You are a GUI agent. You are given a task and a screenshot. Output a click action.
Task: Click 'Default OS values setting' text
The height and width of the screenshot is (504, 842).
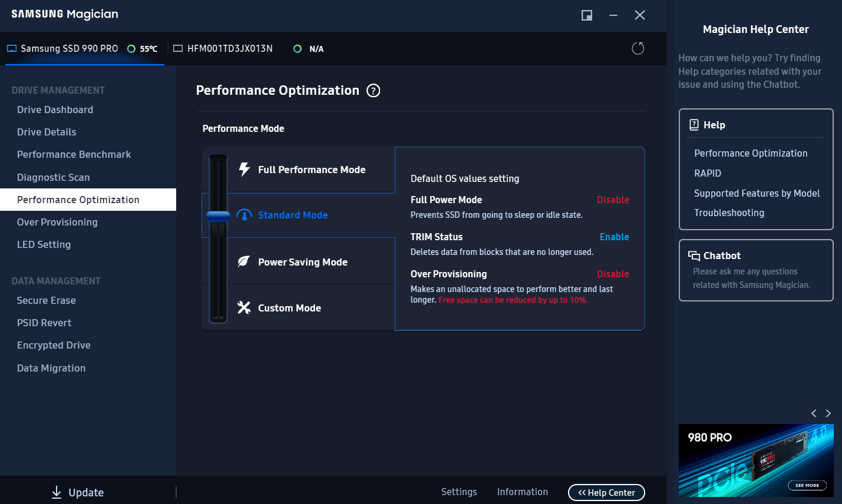pyautogui.click(x=465, y=178)
